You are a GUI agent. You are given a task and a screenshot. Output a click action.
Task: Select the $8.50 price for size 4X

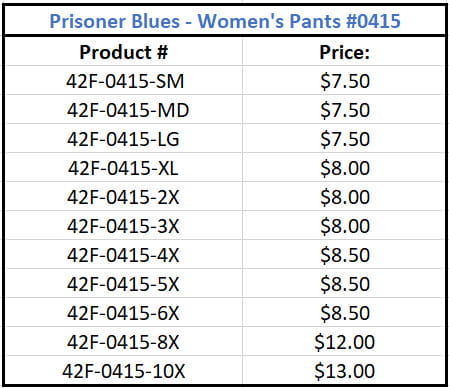[345, 255]
